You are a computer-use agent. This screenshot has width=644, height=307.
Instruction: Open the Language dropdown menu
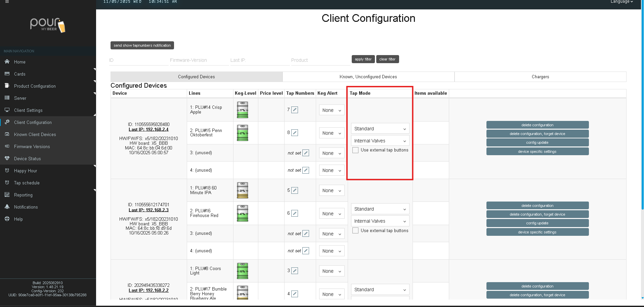point(621,2)
